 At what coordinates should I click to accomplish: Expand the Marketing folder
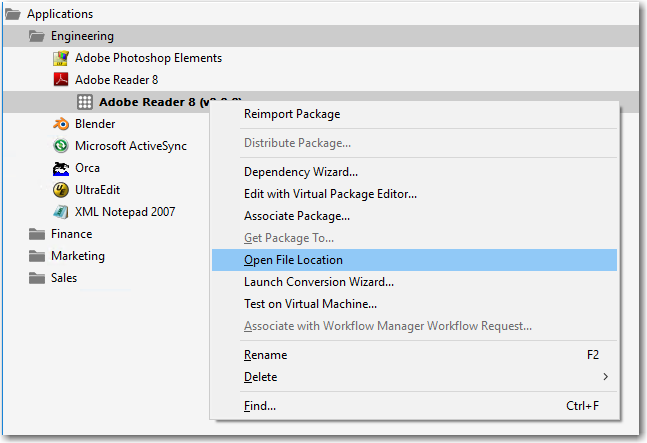(x=35, y=256)
